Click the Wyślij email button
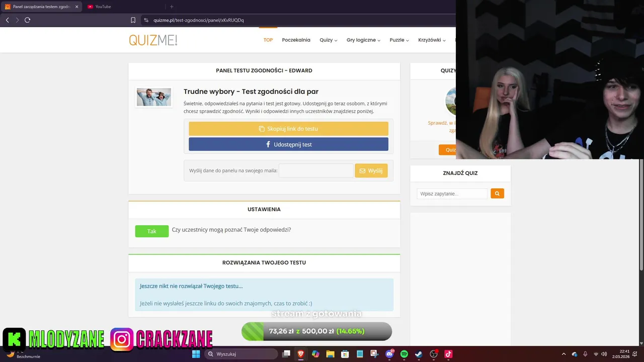 (x=371, y=170)
